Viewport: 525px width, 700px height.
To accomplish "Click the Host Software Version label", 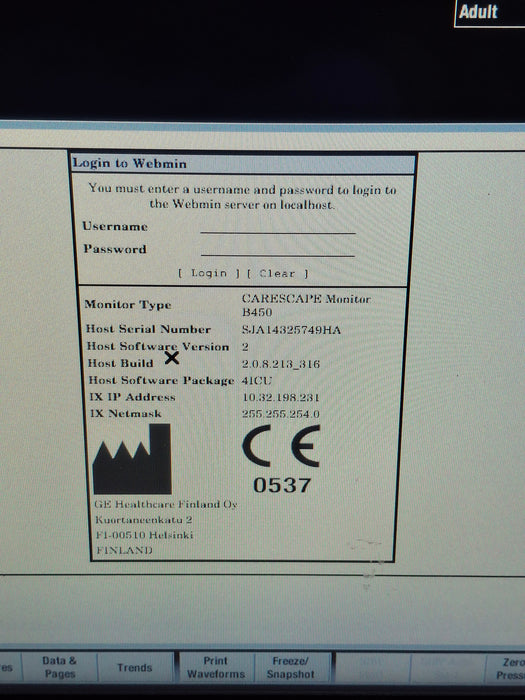I will [x=158, y=346].
